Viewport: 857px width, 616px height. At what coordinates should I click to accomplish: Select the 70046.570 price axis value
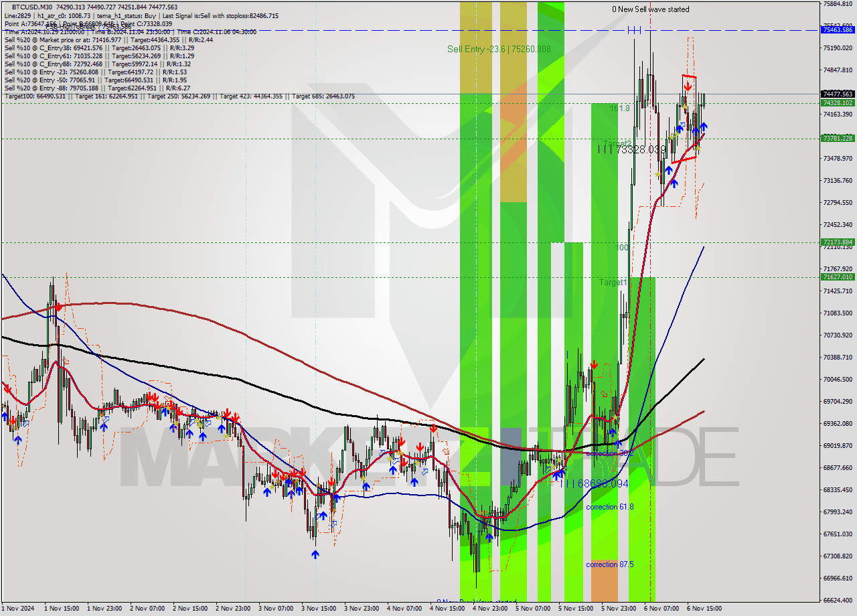(838, 379)
